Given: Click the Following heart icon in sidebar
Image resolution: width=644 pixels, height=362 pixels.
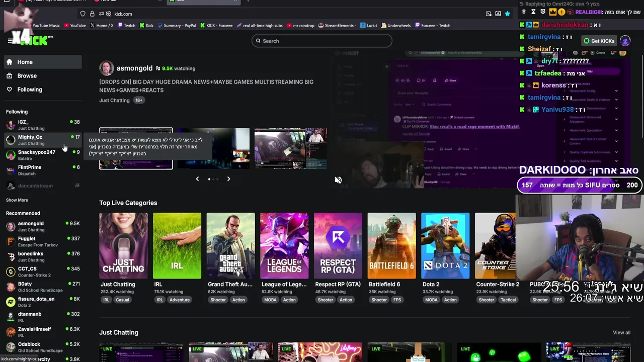Looking at the screenshot, I should pyautogui.click(x=9, y=89).
